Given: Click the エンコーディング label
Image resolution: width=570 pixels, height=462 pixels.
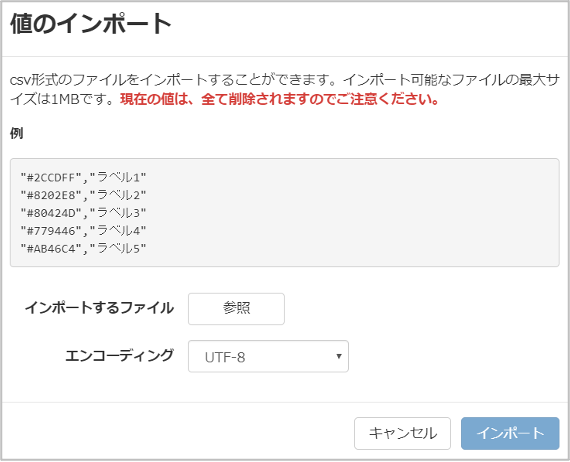Looking at the screenshot, I should (x=120, y=355).
